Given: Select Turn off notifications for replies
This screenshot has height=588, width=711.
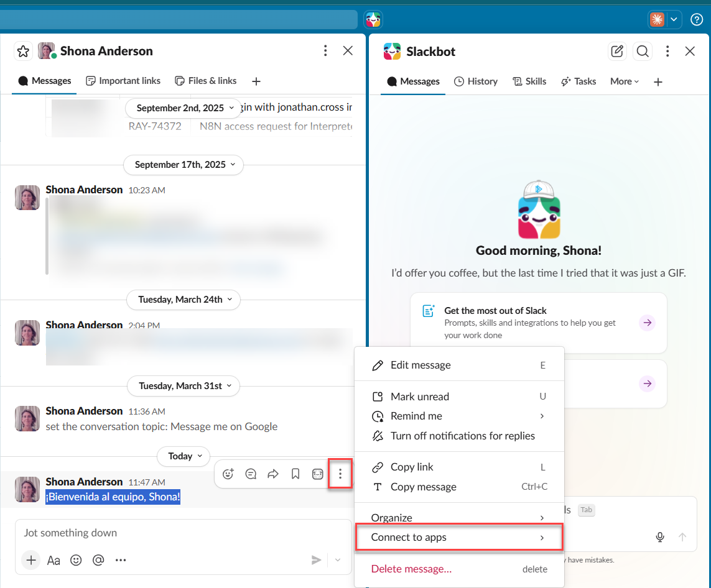Looking at the screenshot, I should 459,436.
